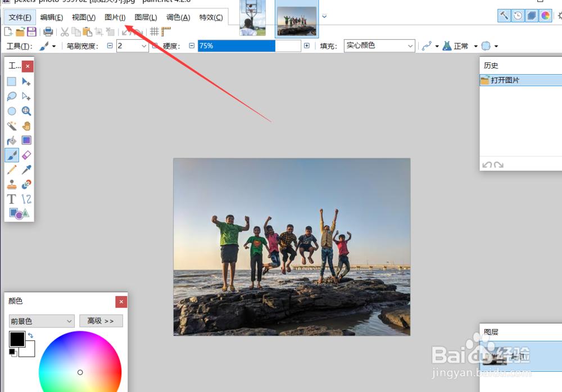Swap primary and secondary colors

coord(30,335)
